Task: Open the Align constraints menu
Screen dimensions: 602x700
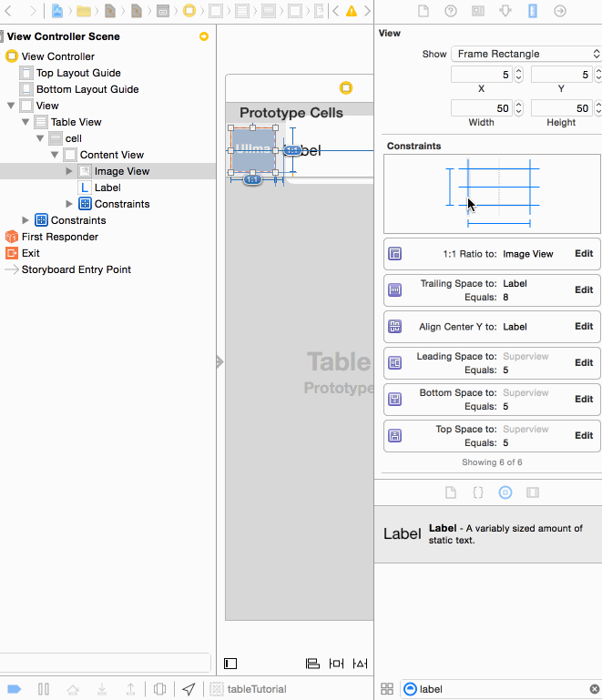Action: tap(312, 664)
